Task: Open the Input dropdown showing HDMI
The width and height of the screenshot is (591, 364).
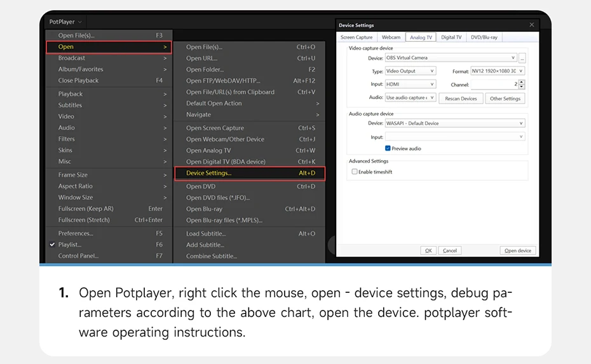Action: [410, 84]
